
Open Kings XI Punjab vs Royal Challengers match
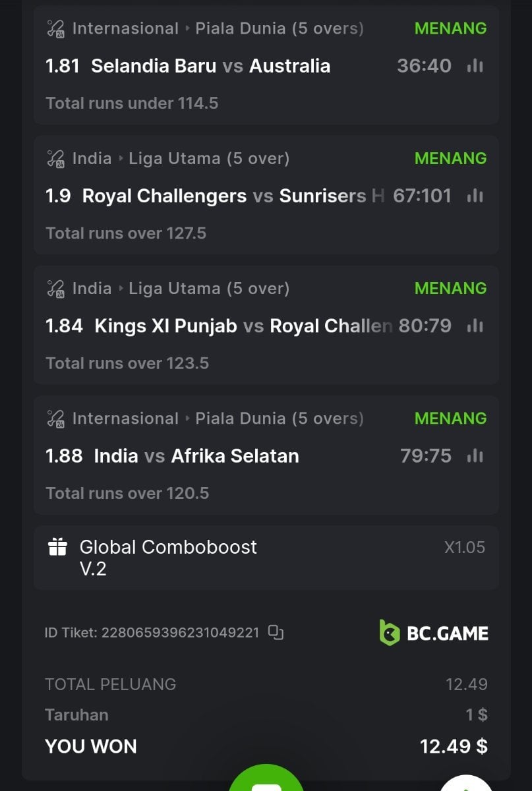(x=243, y=326)
